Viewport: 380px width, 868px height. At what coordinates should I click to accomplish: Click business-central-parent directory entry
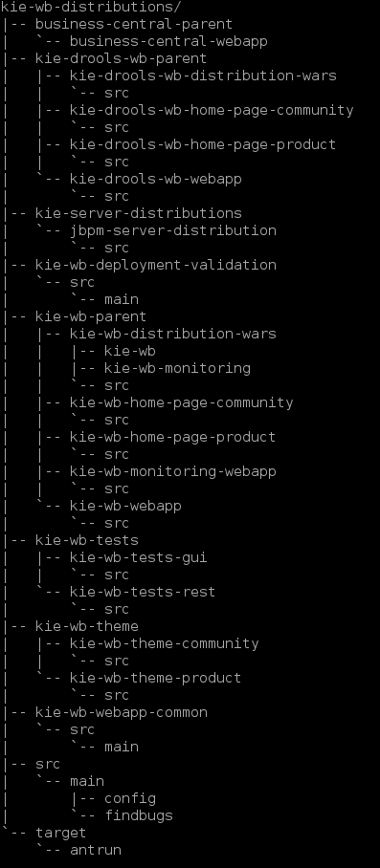(x=134, y=24)
